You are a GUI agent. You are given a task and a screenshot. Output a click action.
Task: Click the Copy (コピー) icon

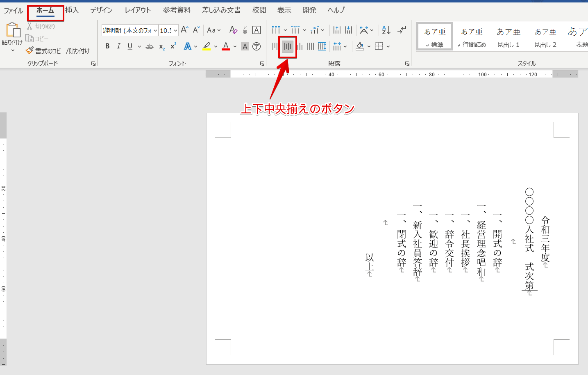click(x=30, y=38)
